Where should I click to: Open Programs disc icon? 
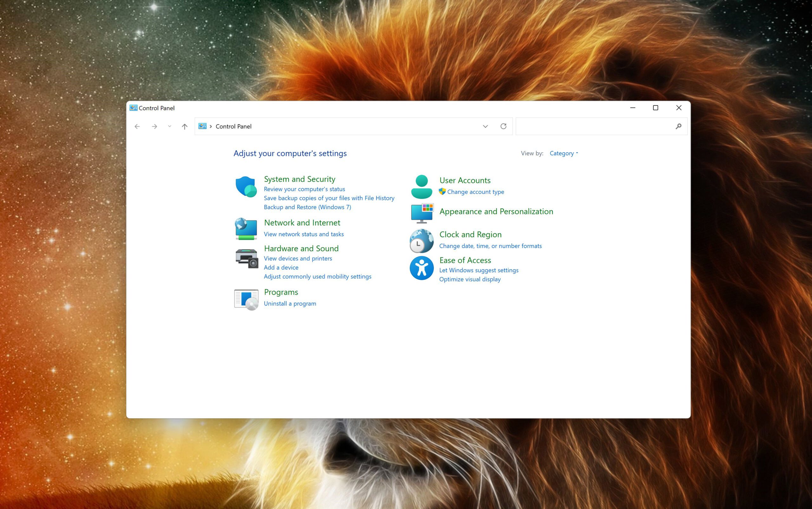click(246, 300)
